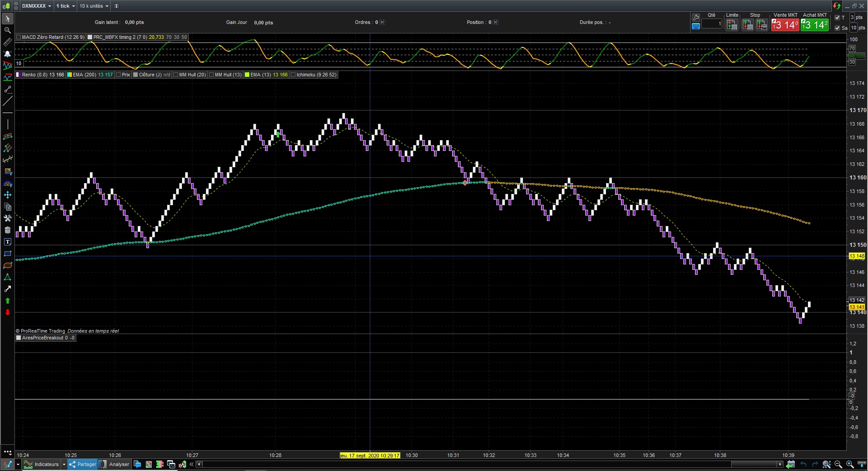Viewport: 868px width, 471px height.
Task: Click the blue keyboard shortcut icon
Action: coord(695,26)
